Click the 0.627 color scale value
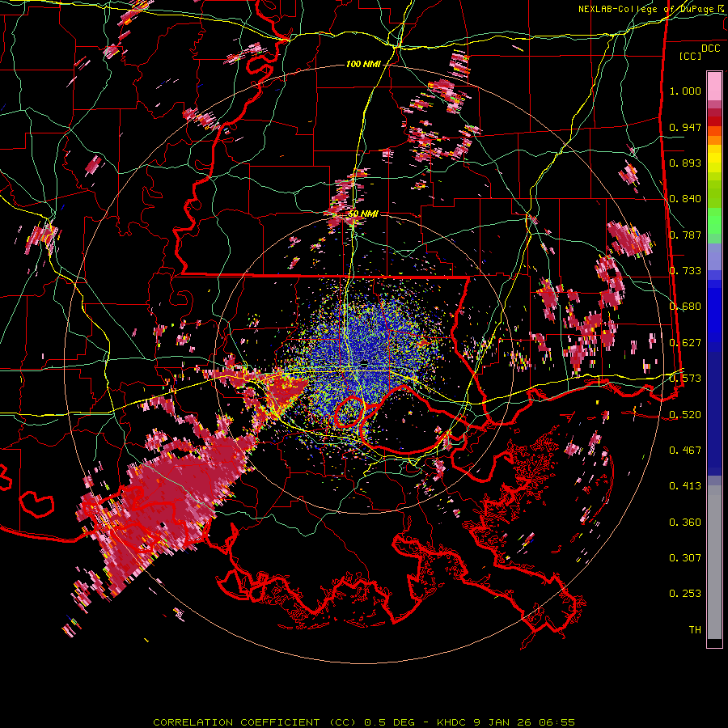728x728 pixels. [x=685, y=343]
